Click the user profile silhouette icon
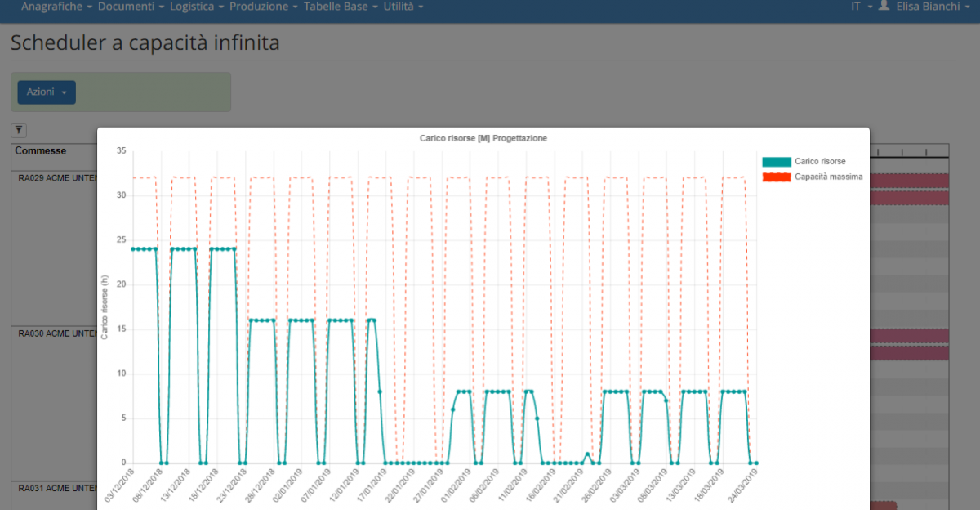 tap(884, 7)
